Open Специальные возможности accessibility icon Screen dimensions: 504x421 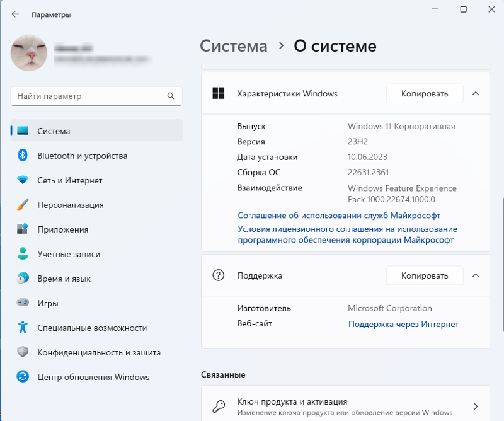[x=23, y=327]
